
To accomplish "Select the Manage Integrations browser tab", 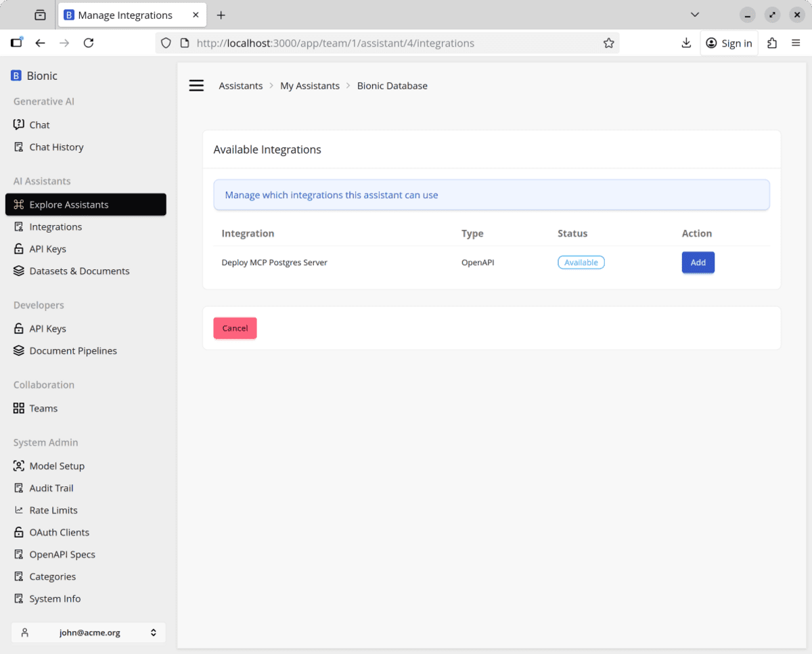I will (125, 15).
